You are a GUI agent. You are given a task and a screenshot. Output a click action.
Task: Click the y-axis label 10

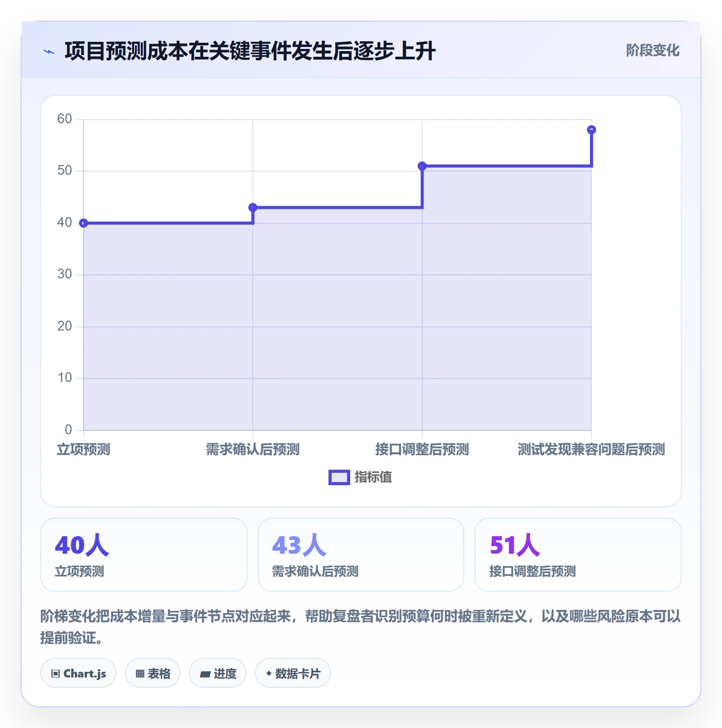(64, 378)
